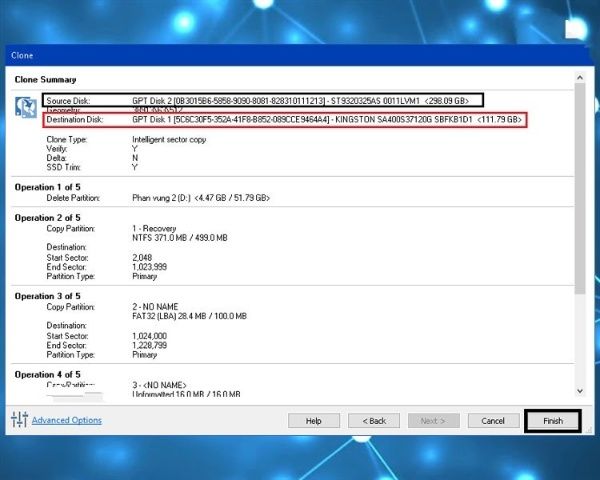Click the Advanced Options sliders icon
This screenshot has width=600, height=480.
point(19,419)
